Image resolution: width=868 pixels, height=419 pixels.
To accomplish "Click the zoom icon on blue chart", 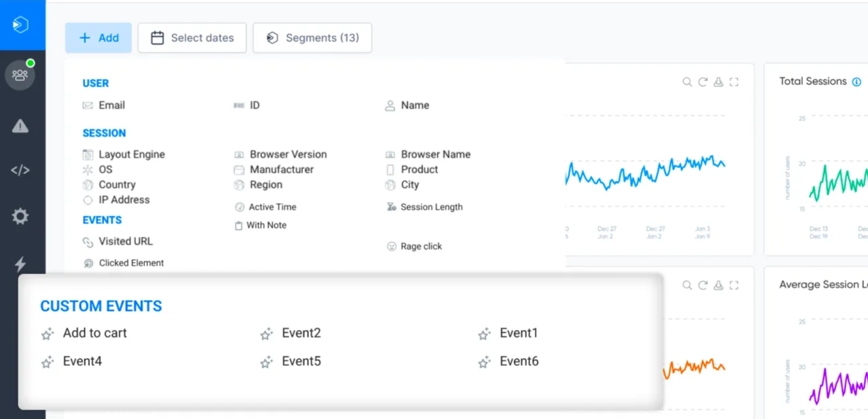I will (x=687, y=82).
